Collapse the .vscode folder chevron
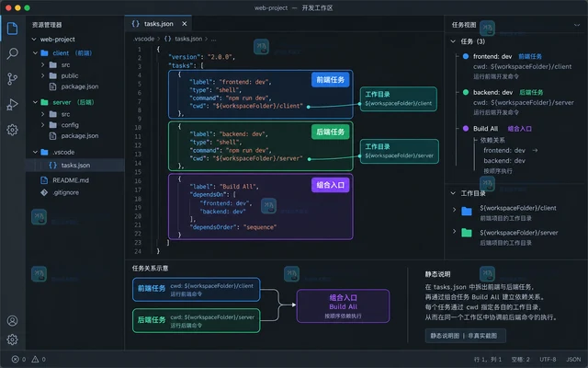This screenshot has height=368, width=588. [x=35, y=152]
